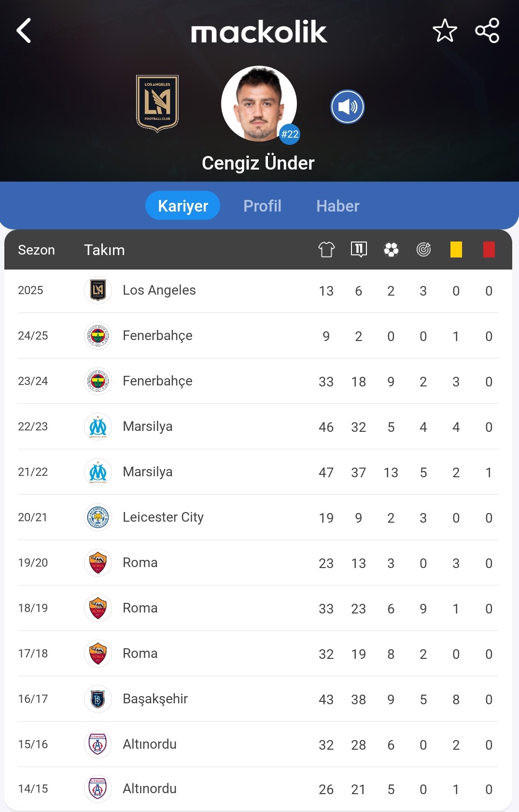Viewport: 519px width, 812px height.
Task: Tap the jersey appearances column icon
Action: tap(326, 250)
